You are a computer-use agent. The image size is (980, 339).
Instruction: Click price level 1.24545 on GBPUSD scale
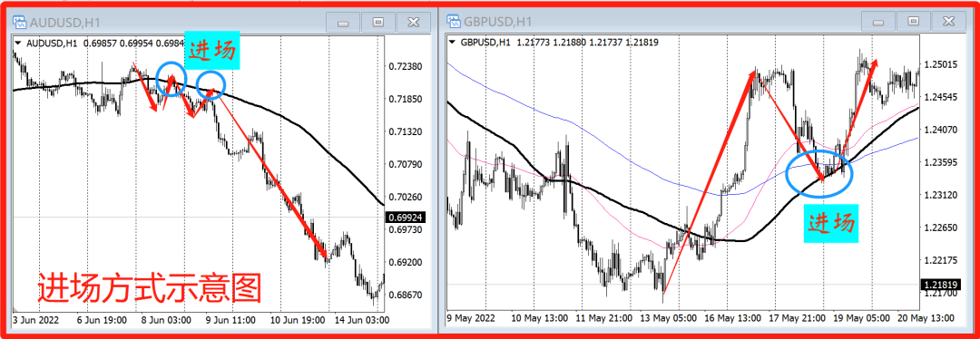941,97
